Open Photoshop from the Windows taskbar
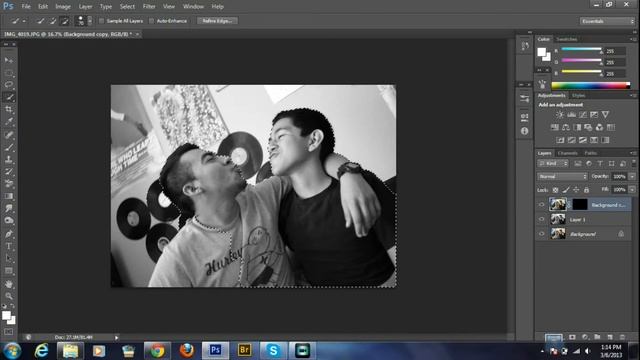 (x=216, y=350)
